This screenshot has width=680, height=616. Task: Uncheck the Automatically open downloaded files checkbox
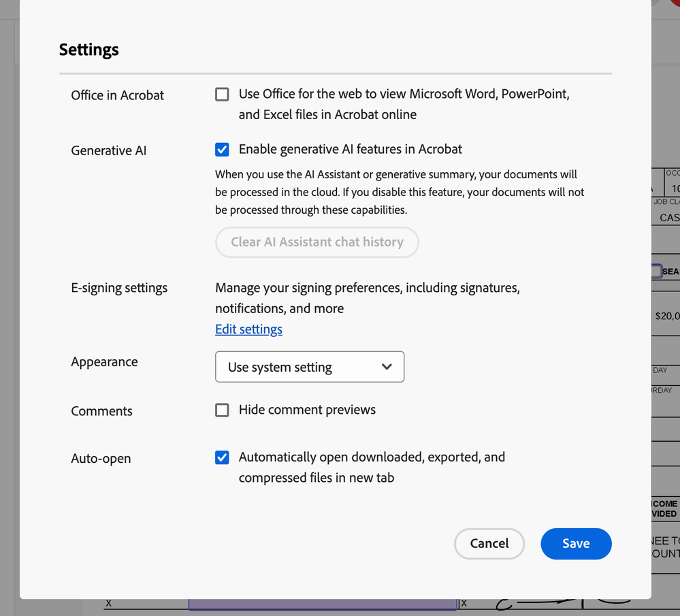pyautogui.click(x=222, y=457)
